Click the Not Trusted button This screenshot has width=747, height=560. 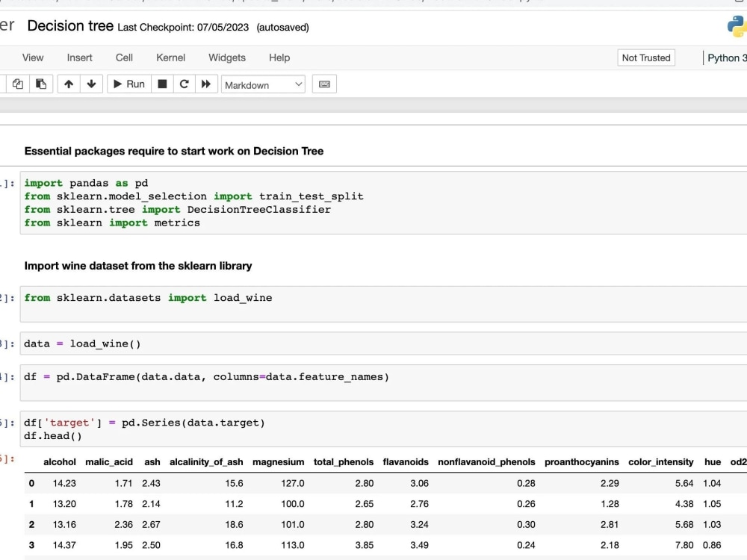point(645,57)
